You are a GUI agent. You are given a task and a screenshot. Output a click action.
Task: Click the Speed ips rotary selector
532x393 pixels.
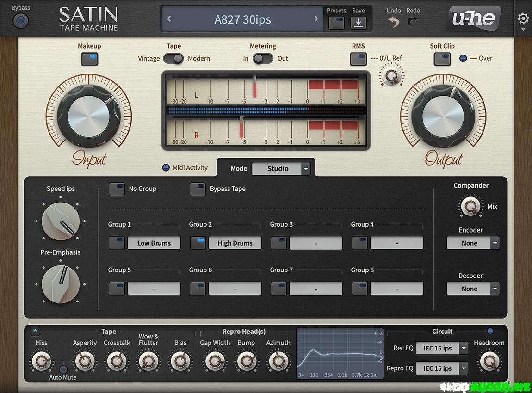coord(61,221)
